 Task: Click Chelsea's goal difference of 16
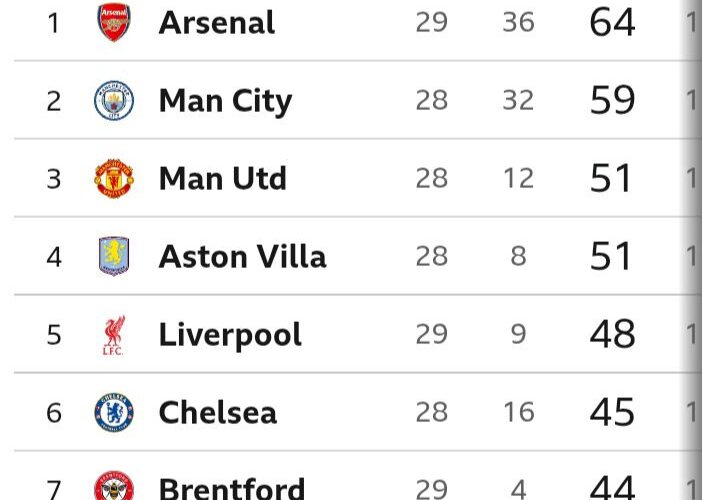click(518, 412)
